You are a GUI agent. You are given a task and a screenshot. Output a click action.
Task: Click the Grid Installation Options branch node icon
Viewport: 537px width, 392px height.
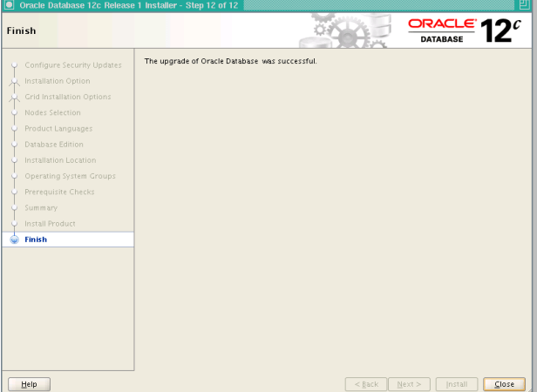point(14,98)
